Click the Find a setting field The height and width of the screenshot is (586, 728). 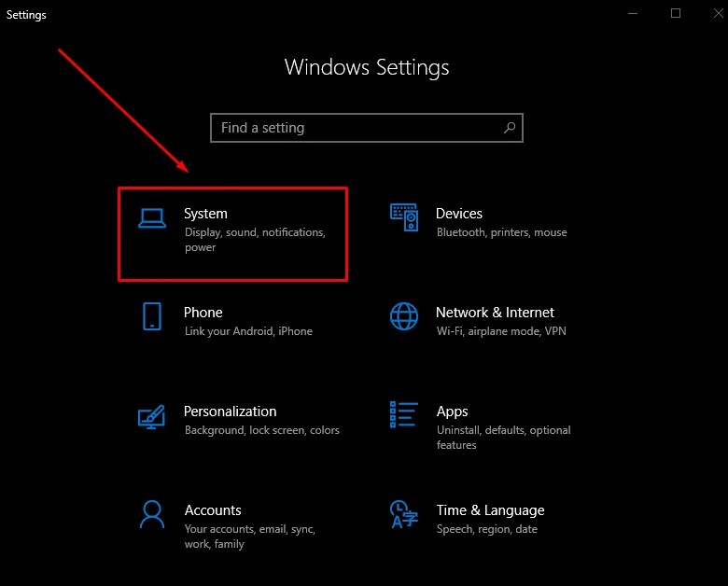click(x=367, y=128)
